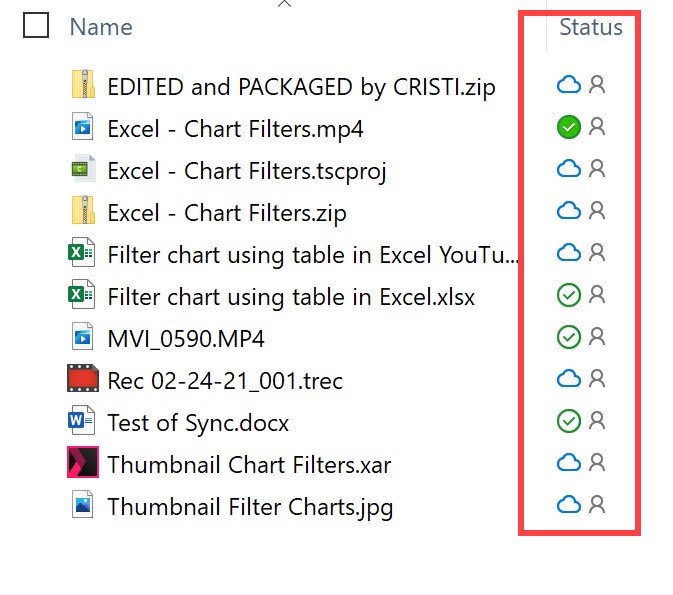The image size is (673, 595).
Task: Select file name 'Excel - Chart Filters.zip'
Action: 227,213
